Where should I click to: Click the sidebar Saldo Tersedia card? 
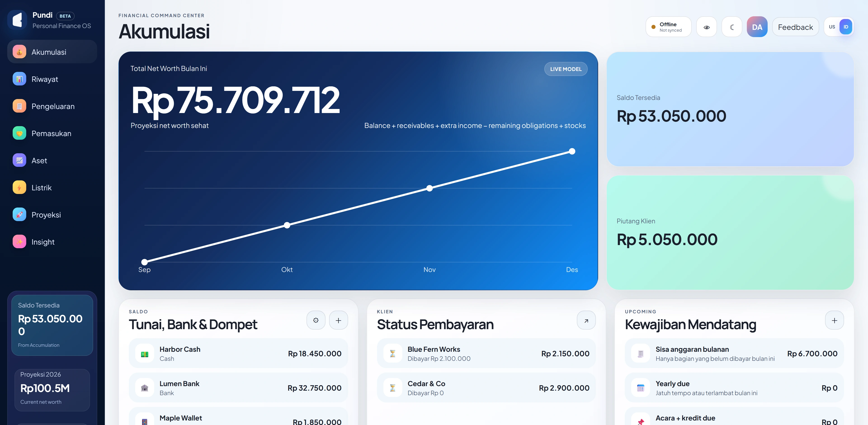[52, 325]
